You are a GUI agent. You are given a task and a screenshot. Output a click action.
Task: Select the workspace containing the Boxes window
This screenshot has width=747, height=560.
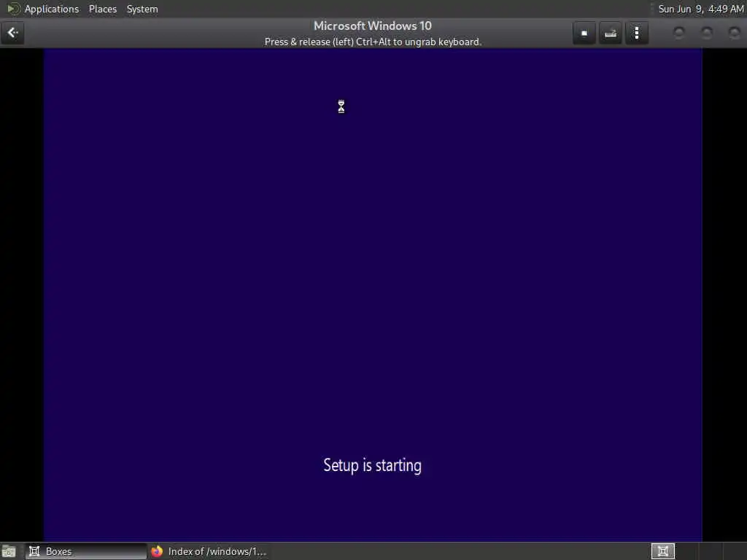coord(662,551)
